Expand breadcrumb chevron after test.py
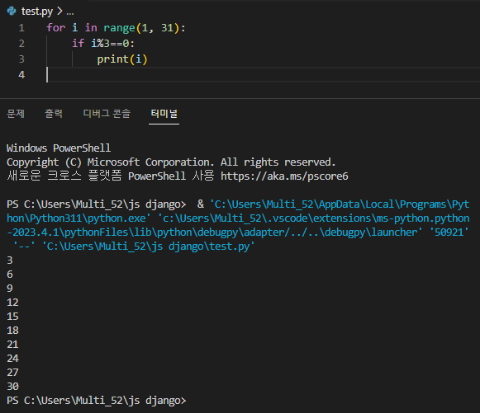480x413 pixels. (60, 11)
